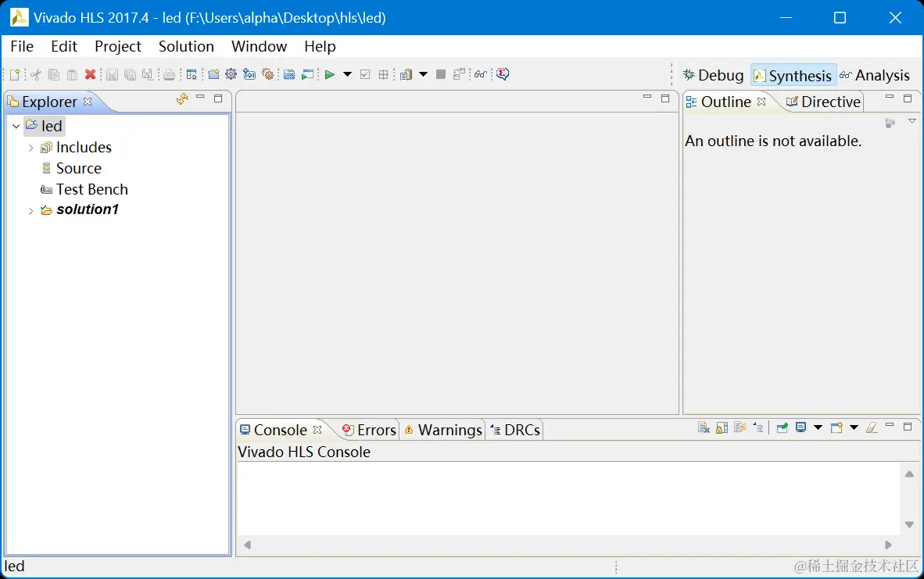This screenshot has height=579, width=924.
Task: Switch to Debug perspective
Action: coord(714,75)
